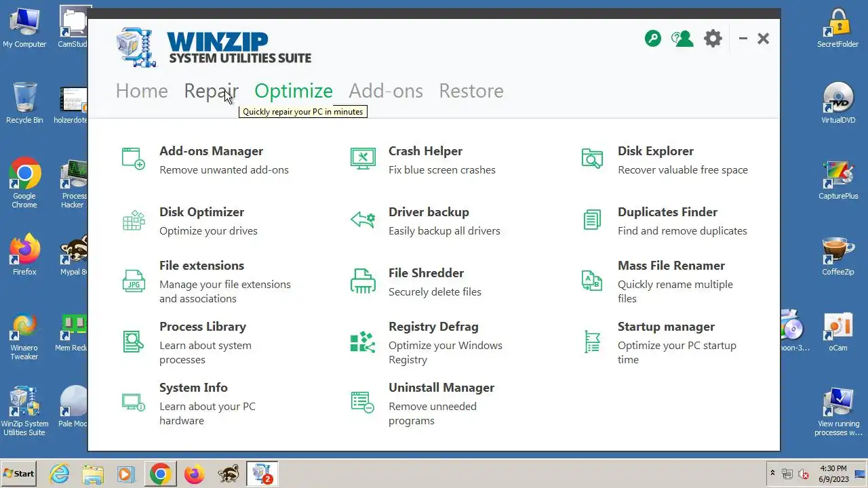Select the CoffeeZip desktop shortcut
This screenshot has height=488, width=868.
pos(838,256)
